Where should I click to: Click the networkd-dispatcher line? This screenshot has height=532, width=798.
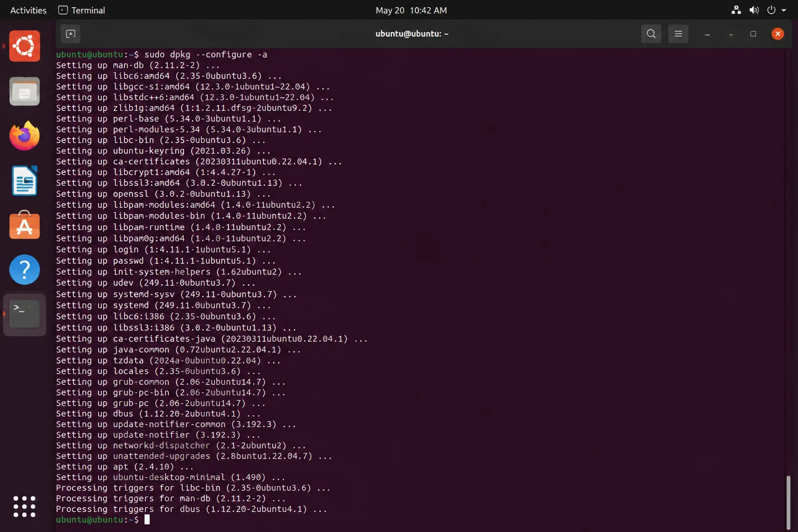pyautogui.click(x=181, y=446)
